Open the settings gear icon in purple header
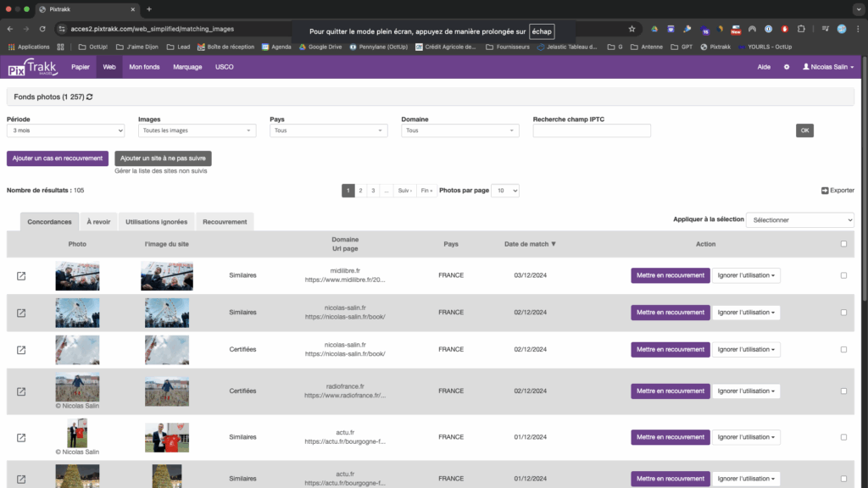Viewport: 868px width, 488px height. pyautogui.click(x=786, y=67)
